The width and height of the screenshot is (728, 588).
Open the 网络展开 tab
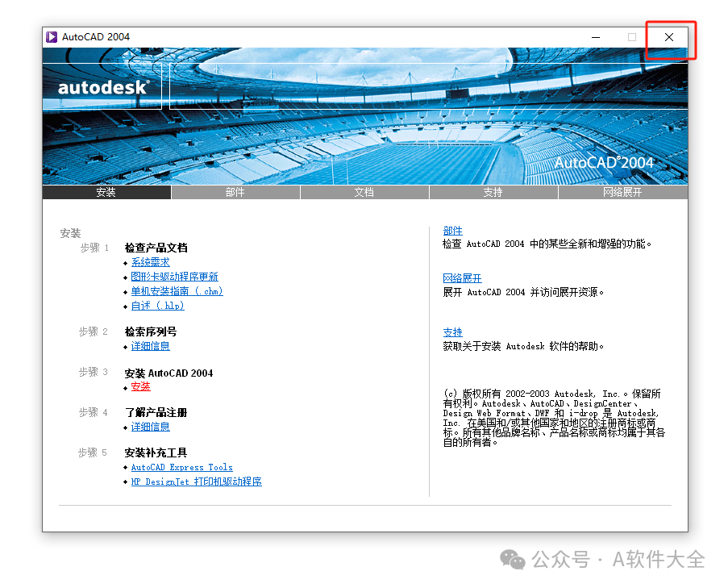pyautogui.click(x=623, y=192)
